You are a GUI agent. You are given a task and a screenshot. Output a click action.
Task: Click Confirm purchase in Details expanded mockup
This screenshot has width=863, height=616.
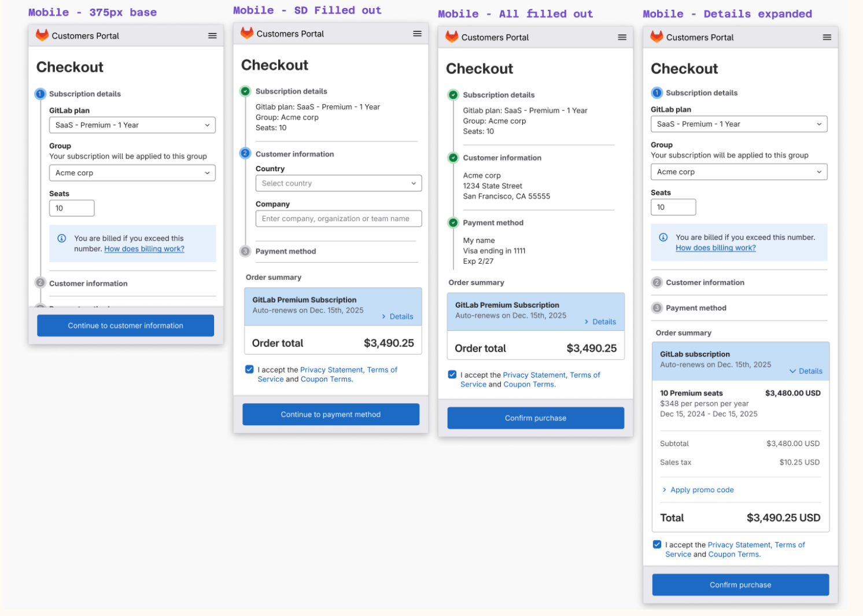coord(740,585)
